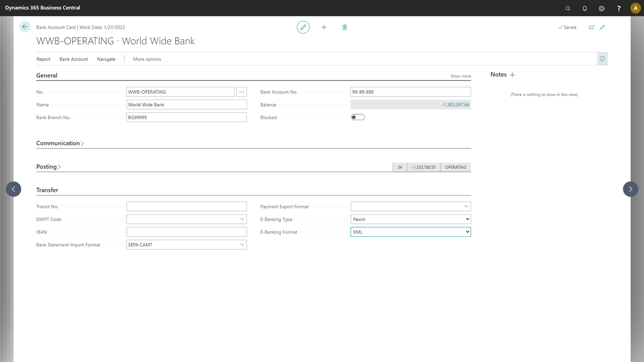644x362 pixels.
Task: Click the Bank Branch No. field
Action: point(187,117)
